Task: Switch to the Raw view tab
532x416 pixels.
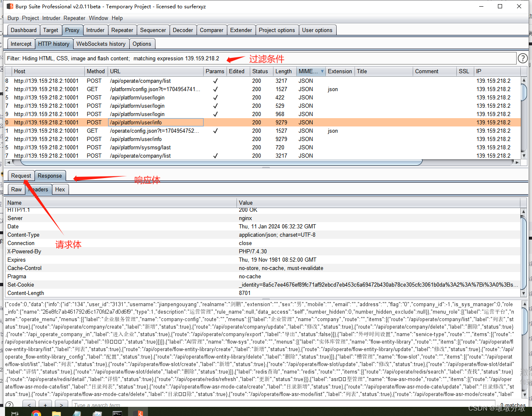Action: pos(17,189)
